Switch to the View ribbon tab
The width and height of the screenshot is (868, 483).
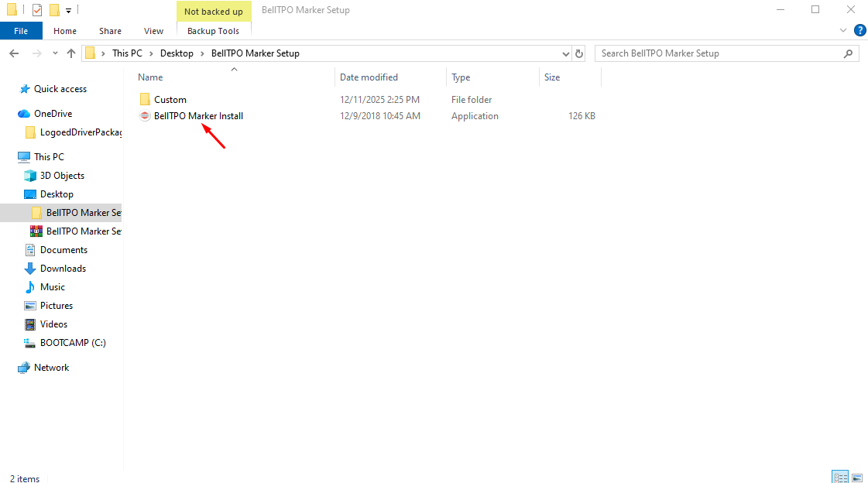[153, 31]
